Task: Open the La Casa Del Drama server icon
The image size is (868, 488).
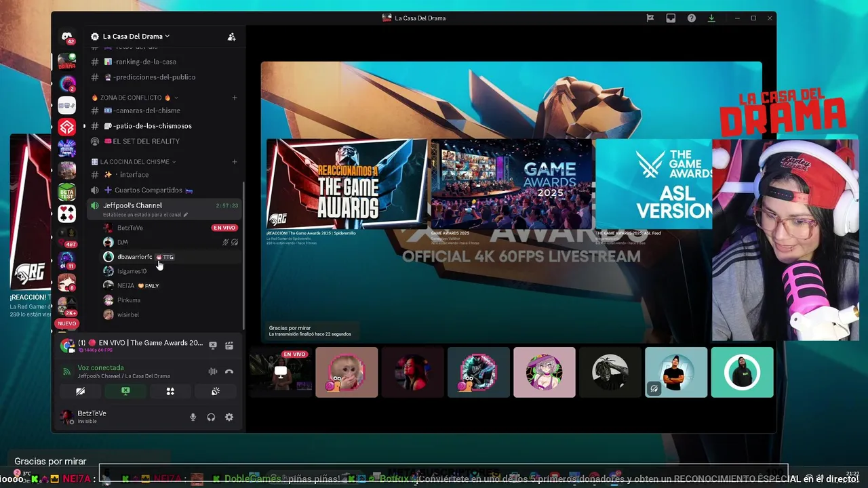Action: pyautogui.click(x=67, y=62)
